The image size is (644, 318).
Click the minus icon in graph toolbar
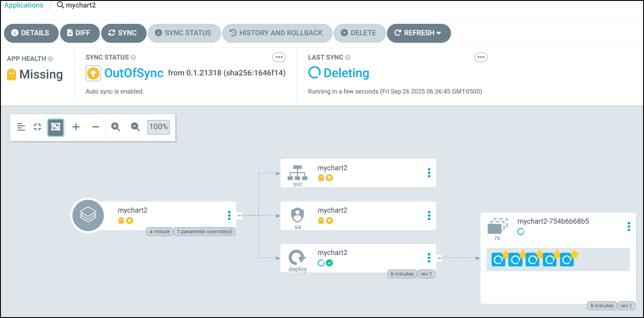[x=95, y=127]
